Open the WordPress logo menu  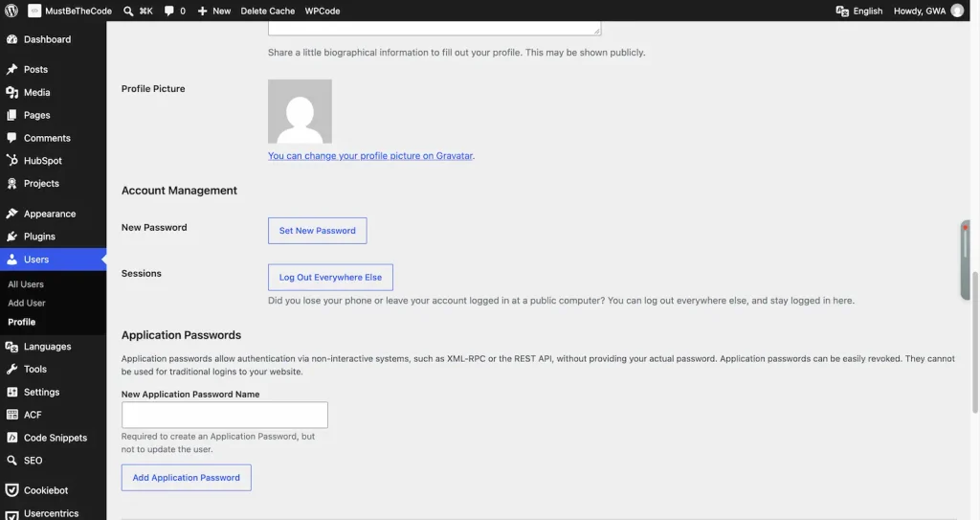(11, 11)
